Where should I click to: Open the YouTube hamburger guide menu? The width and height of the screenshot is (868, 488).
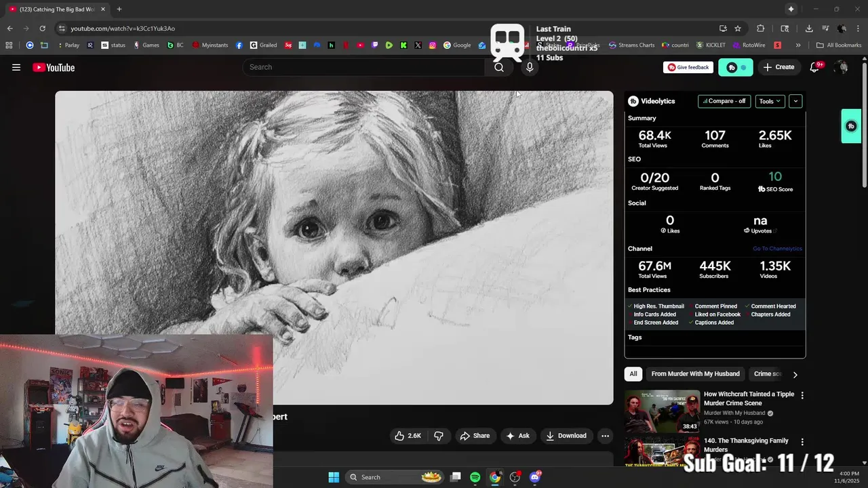point(16,67)
